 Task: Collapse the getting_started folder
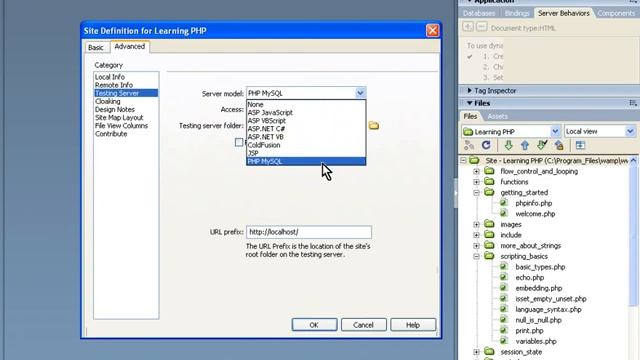point(476,193)
